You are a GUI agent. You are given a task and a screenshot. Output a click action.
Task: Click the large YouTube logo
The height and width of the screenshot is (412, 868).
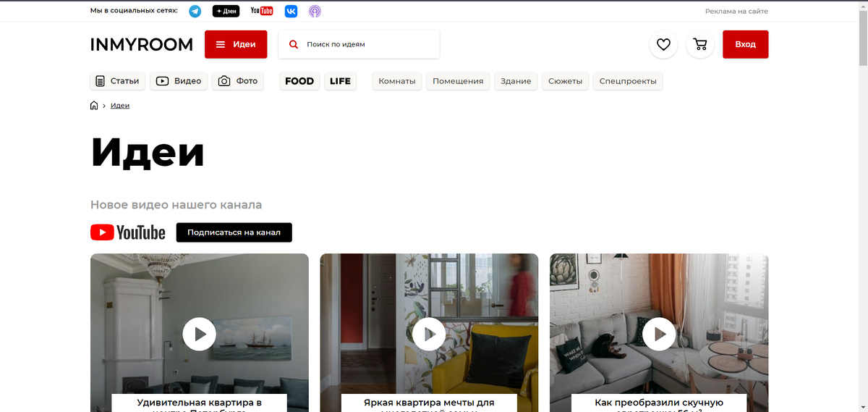(x=128, y=232)
